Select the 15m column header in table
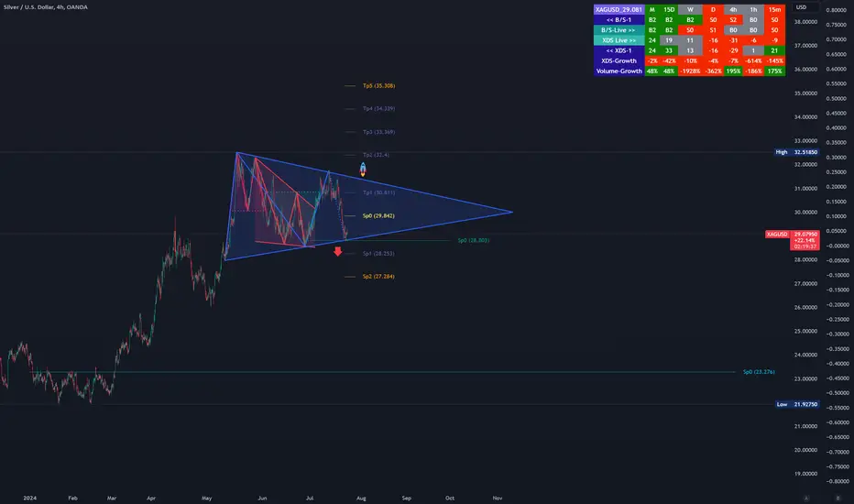 pos(774,10)
